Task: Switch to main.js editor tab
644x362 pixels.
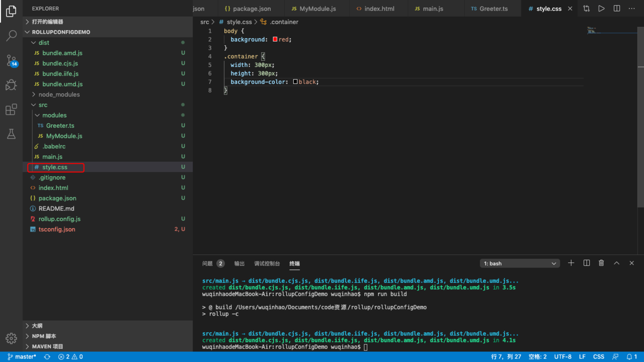Action: pyautogui.click(x=436, y=9)
